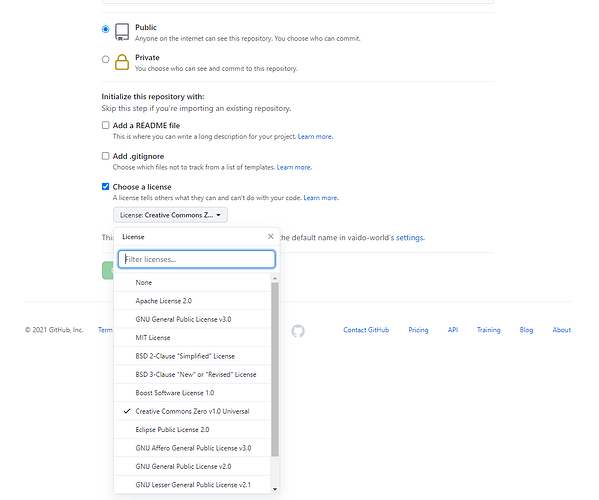This screenshot has height=500, width=599.
Task: Click the license list scroll down arrow
Action: coord(275,489)
